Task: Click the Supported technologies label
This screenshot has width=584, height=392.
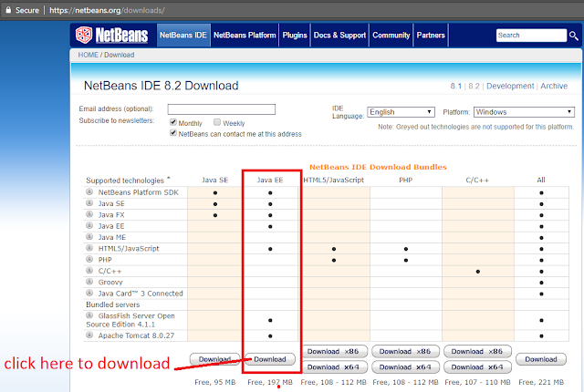Action: click(125, 181)
